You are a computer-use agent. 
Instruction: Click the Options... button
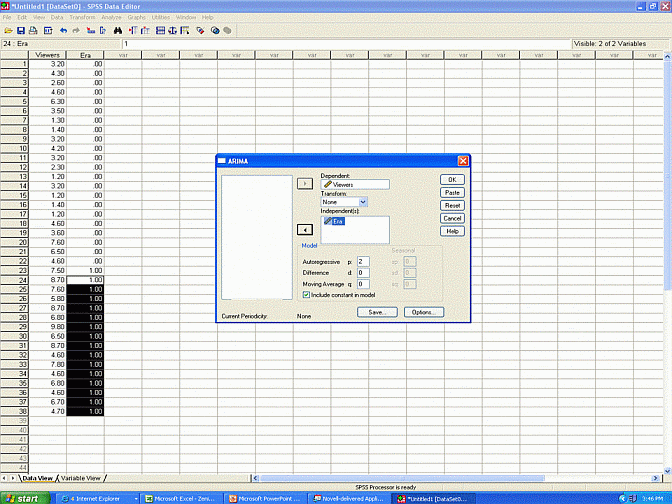[x=423, y=312]
